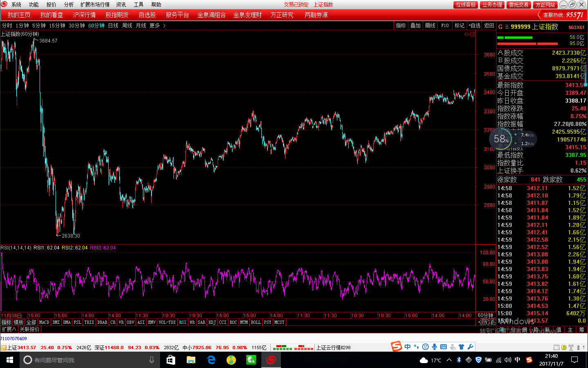Open the 全部 indicator list
The width and height of the screenshot is (588, 368).
click(31, 322)
